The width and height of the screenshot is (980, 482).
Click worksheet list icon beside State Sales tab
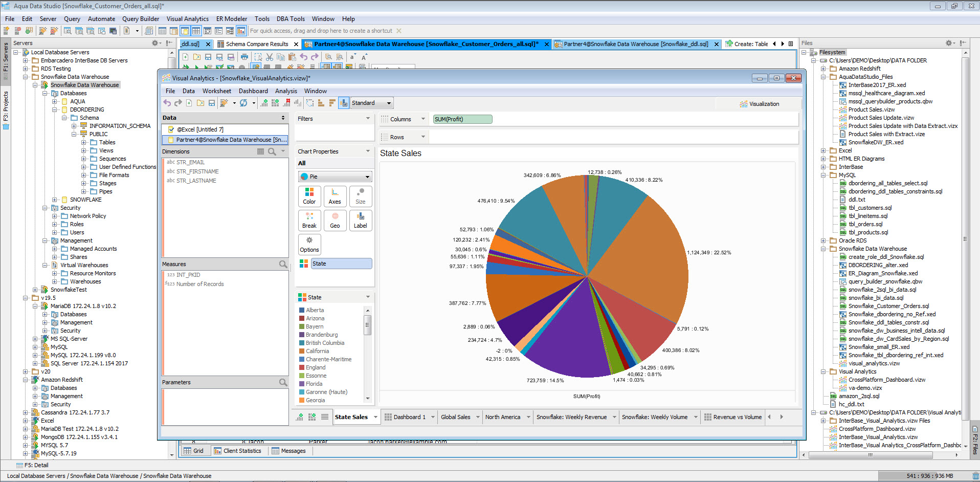(324, 417)
